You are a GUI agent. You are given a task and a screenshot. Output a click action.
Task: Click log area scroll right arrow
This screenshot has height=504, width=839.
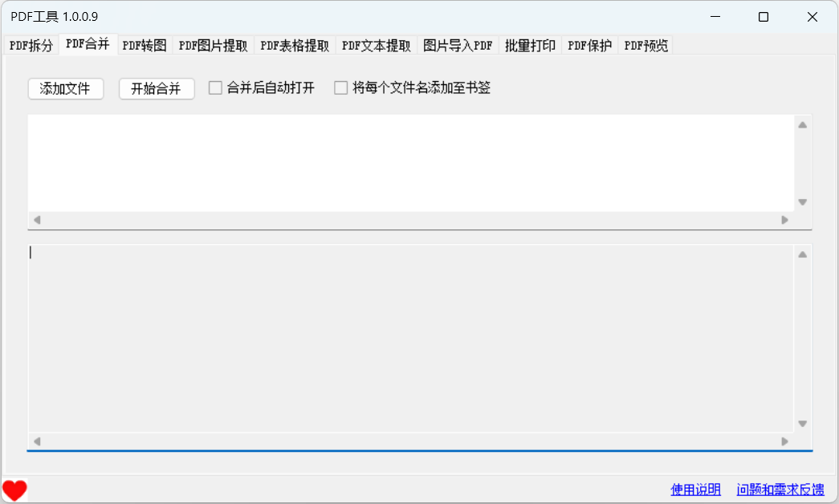[784, 441]
